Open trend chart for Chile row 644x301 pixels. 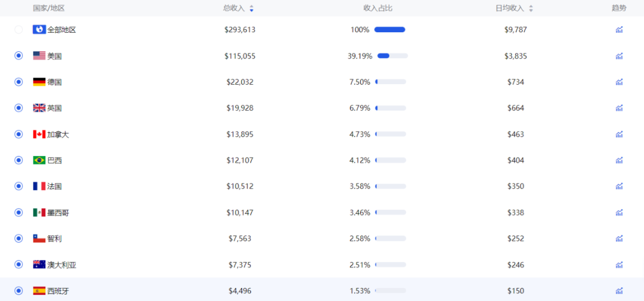(x=619, y=238)
